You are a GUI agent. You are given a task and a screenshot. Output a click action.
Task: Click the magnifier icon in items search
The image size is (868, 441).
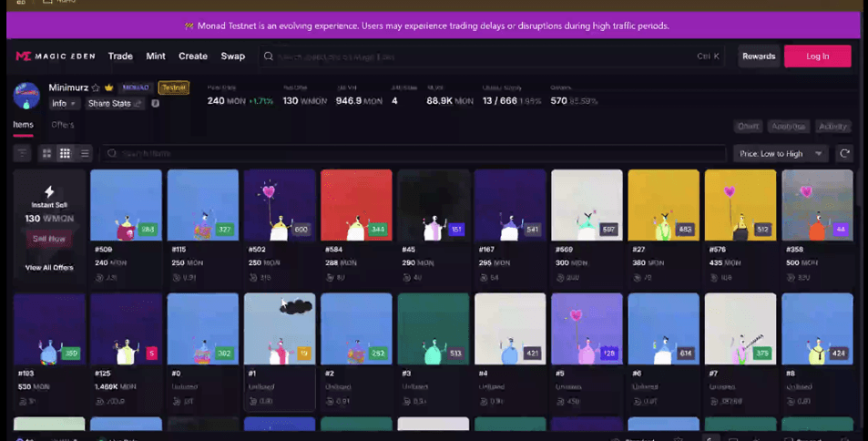[x=112, y=153]
